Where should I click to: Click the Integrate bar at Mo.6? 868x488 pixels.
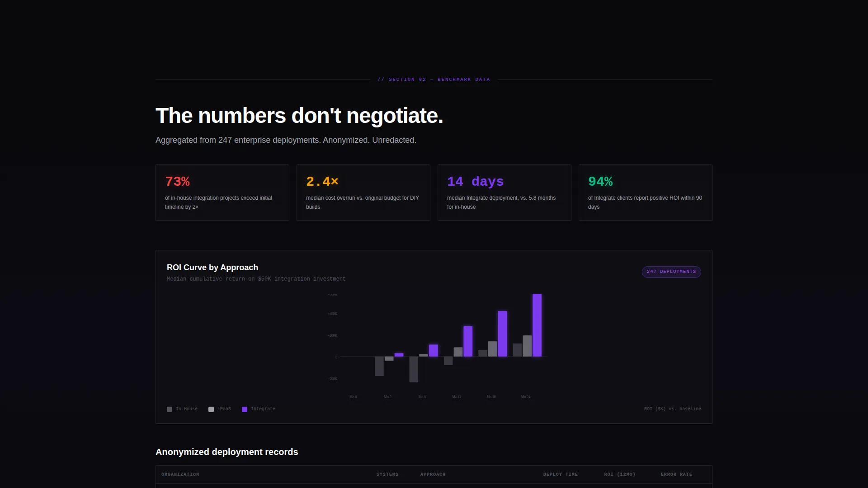(x=434, y=351)
